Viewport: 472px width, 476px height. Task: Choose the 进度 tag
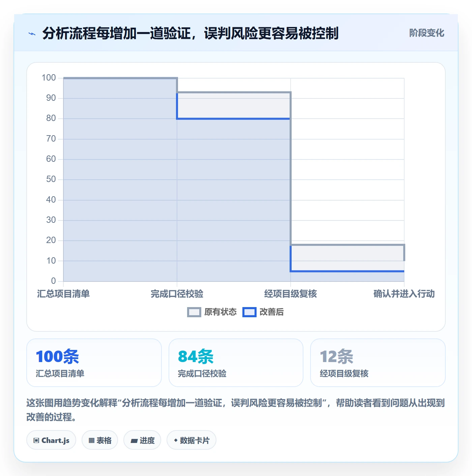tap(142, 440)
